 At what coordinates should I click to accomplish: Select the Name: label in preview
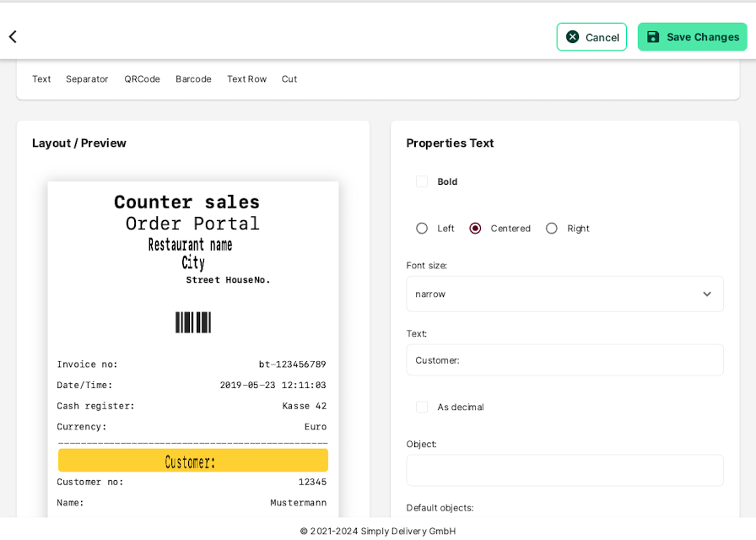pos(70,503)
